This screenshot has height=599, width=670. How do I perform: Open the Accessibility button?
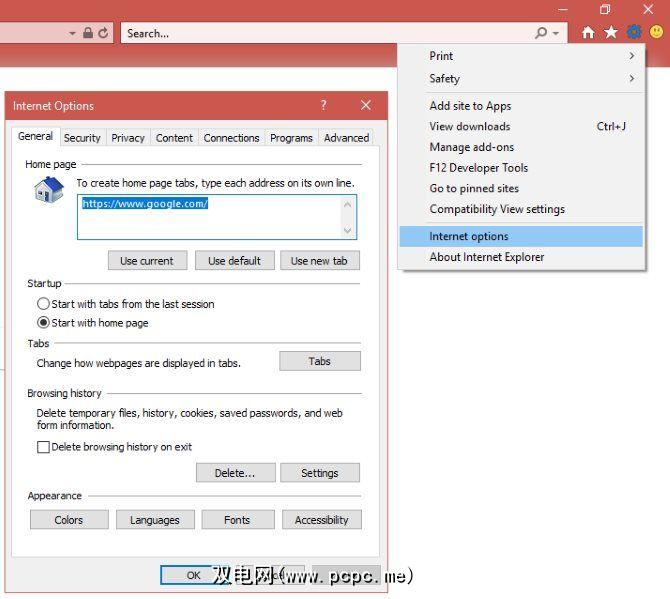click(321, 520)
